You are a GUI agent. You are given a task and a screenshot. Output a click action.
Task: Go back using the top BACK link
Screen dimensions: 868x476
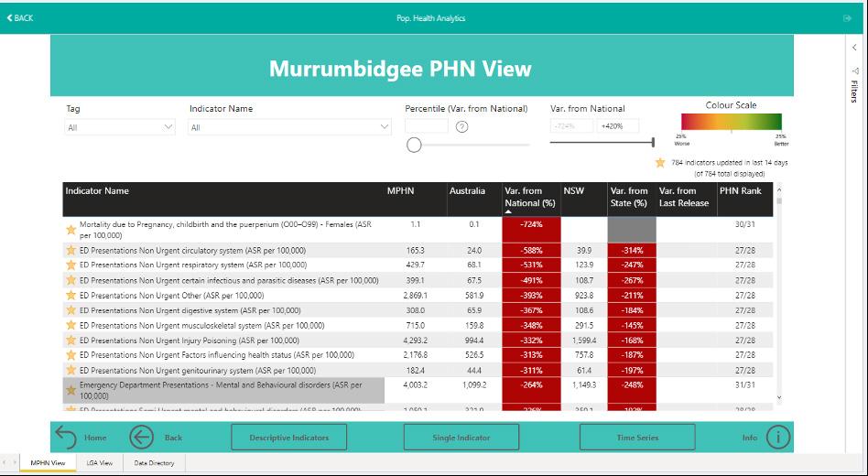20,17
